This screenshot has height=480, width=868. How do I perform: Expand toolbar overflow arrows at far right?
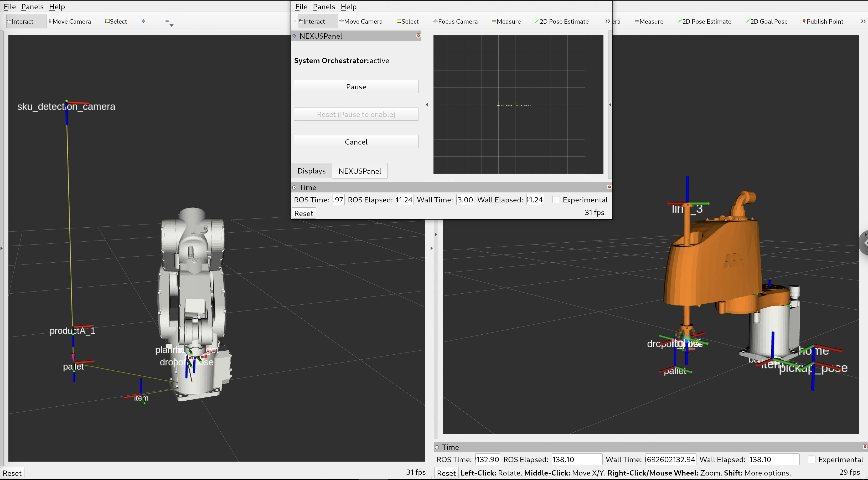pos(863,21)
